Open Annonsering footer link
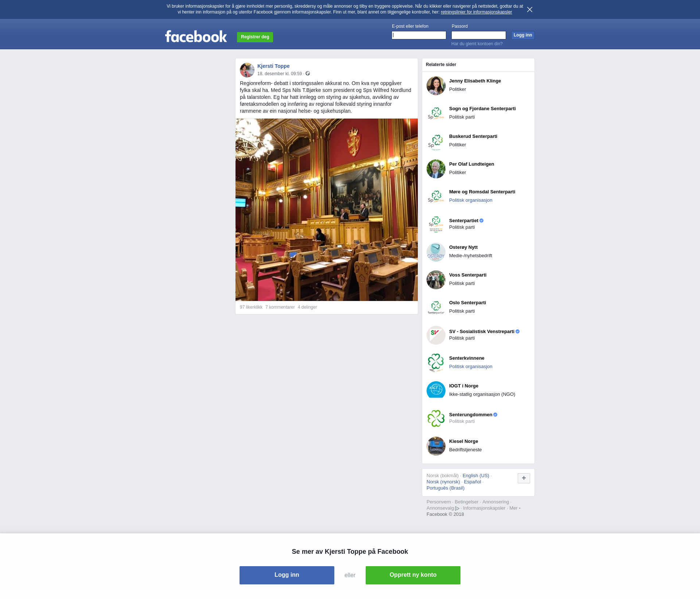This screenshot has height=599, width=700. (x=495, y=502)
